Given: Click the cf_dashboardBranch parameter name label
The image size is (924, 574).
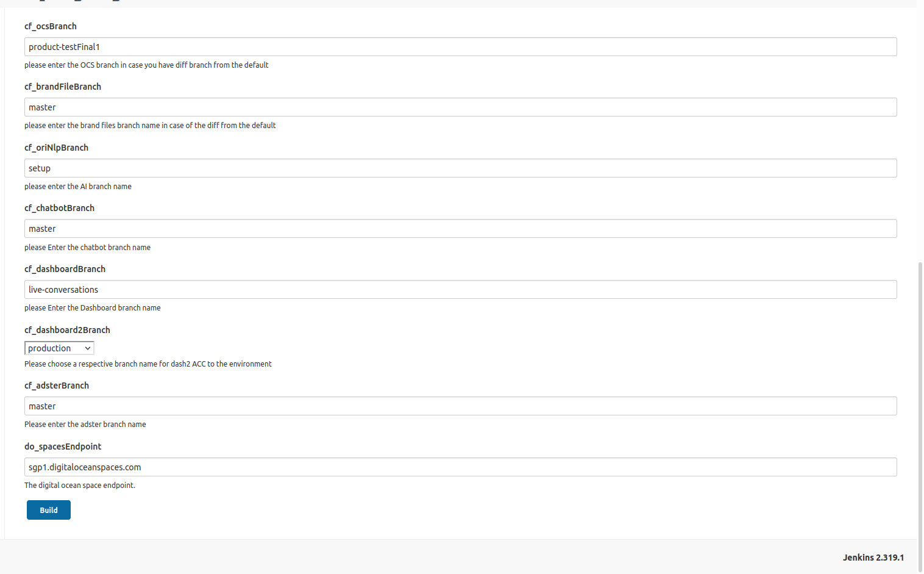Looking at the screenshot, I should click(x=65, y=269).
